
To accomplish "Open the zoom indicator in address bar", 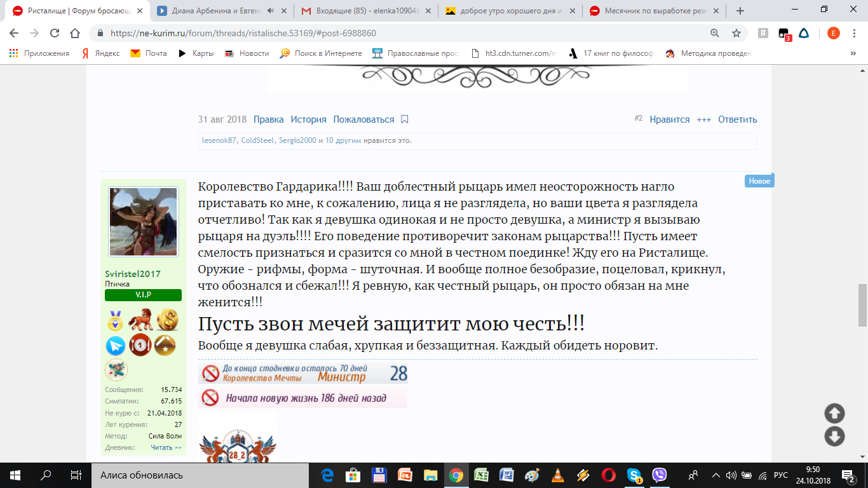I will coord(715,33).
